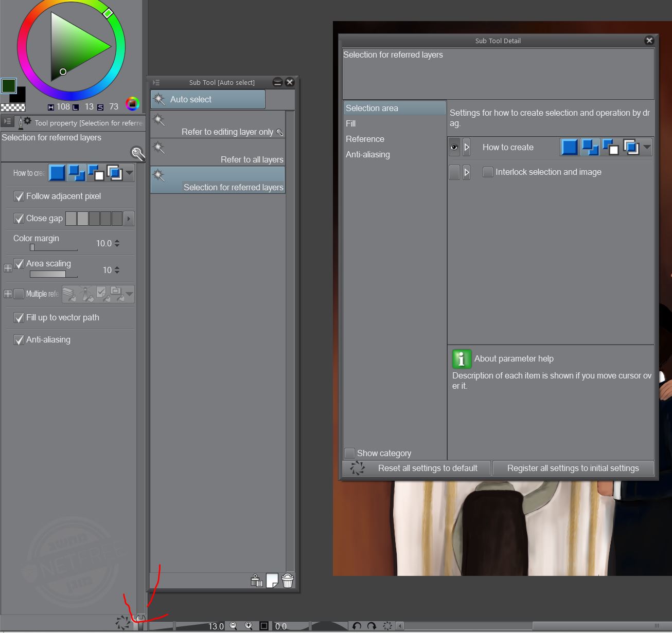Uncheck Follow adjacent pixel
The height and width of the screenshot is (633, 672).
(19, 196)
